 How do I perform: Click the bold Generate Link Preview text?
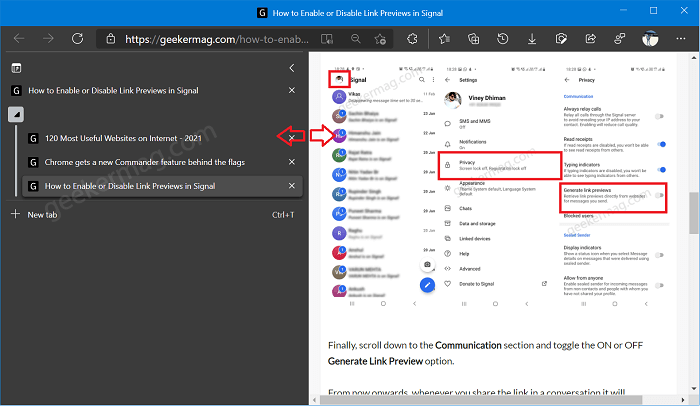375,361
